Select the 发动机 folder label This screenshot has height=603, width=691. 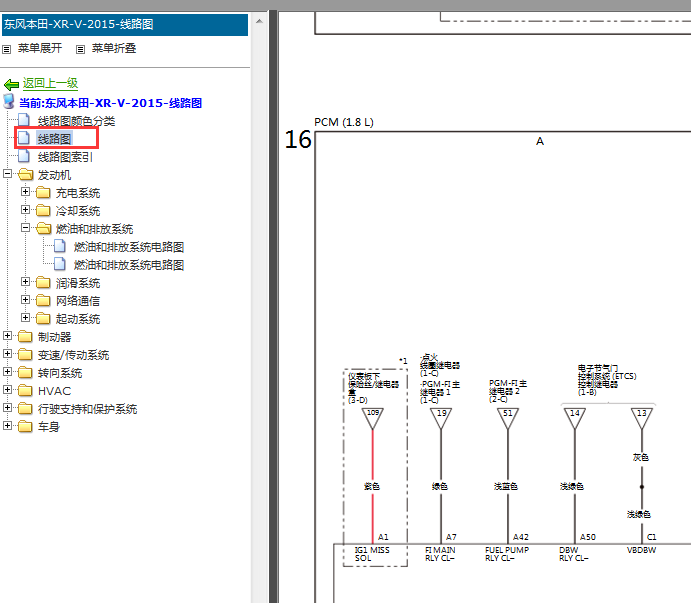tap(54, 175)
